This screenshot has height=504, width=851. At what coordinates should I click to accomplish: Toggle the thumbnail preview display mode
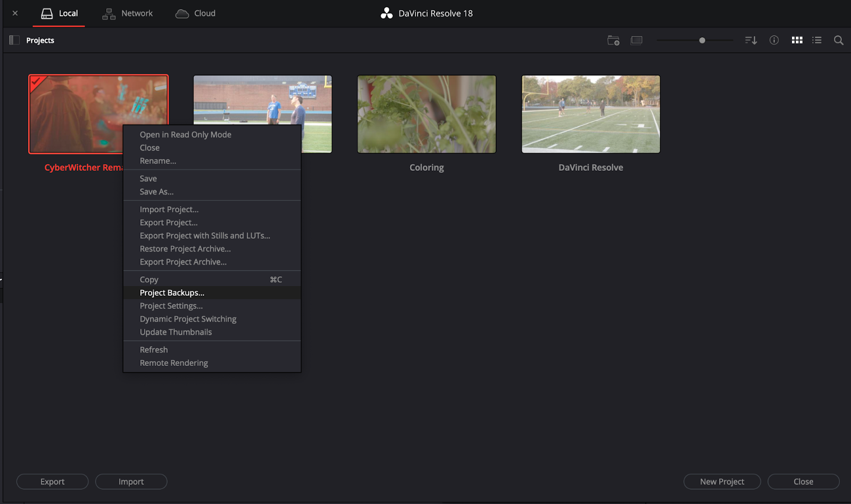coord(636,40)
